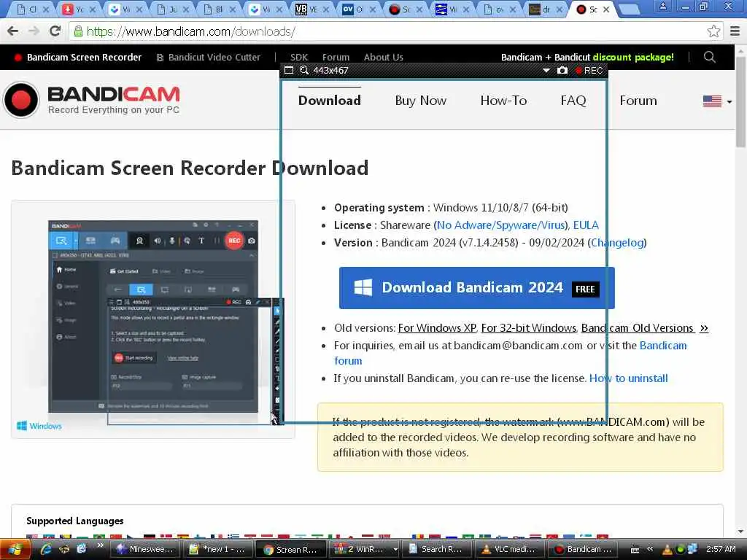
Task: Expand the quick launch chevron on taskbar
Action: 100,545
